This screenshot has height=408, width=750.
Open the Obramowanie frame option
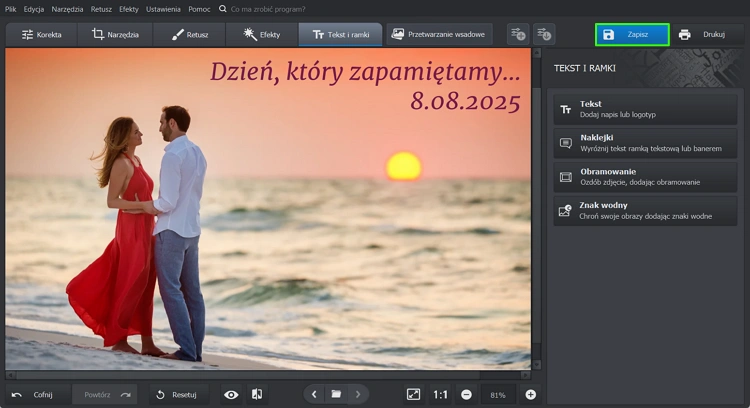(645, 177)
